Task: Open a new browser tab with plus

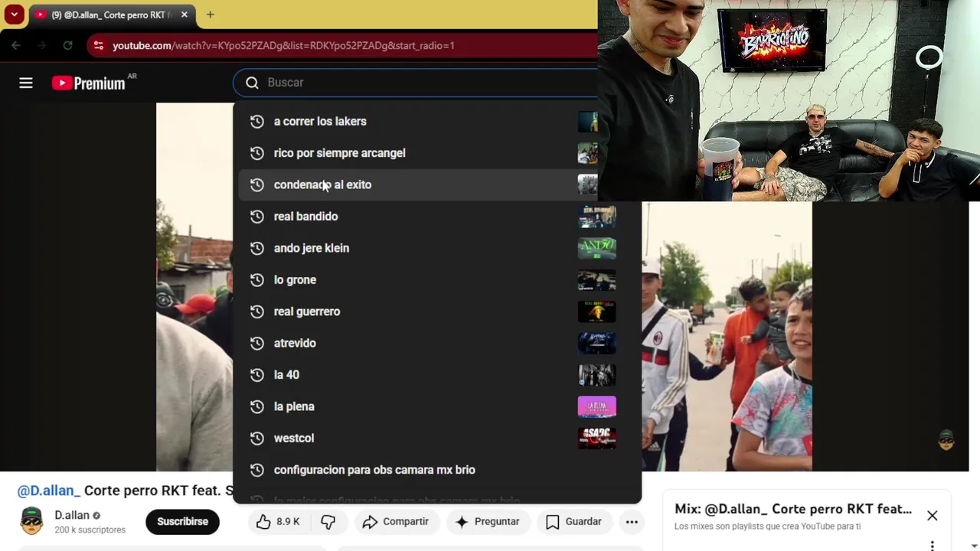Action: (x=210, y=15)
